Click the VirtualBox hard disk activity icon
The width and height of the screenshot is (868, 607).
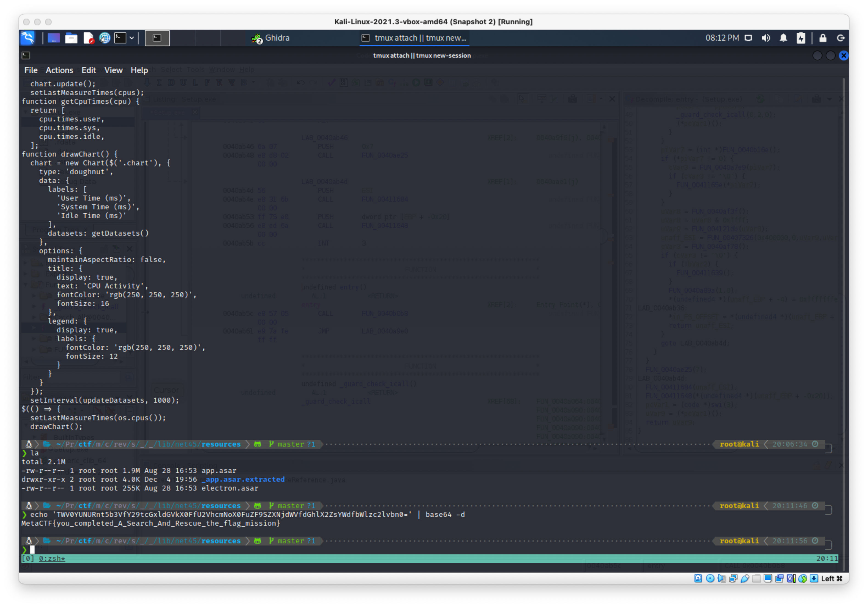pyautogui.click(x=698, y=578)
